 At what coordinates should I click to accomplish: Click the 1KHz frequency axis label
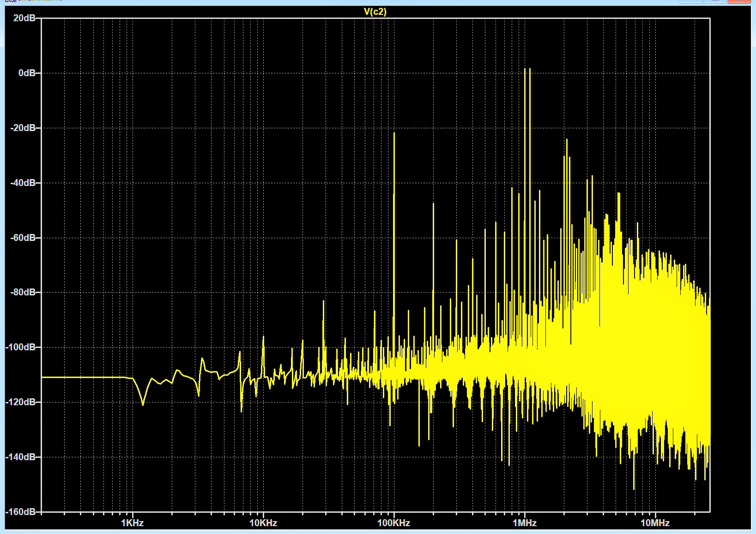(x=132, y=523)
